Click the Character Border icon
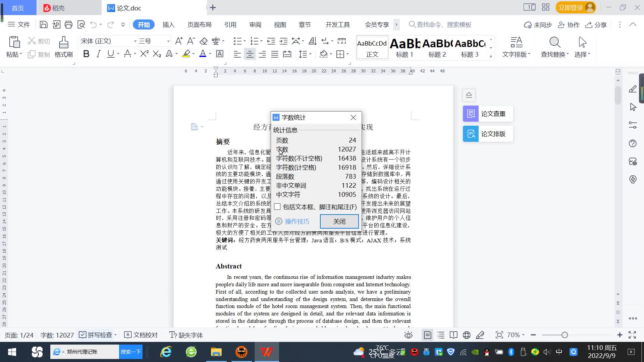The width and height of the screenshot is (644, 362). [x=220, y=54]
